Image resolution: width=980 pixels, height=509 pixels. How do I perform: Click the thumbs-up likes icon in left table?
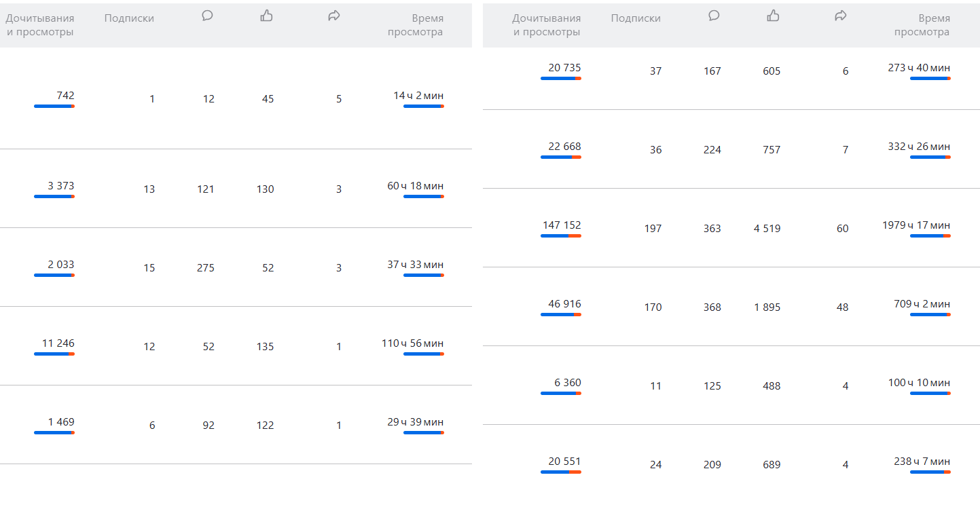pos(266,16)
